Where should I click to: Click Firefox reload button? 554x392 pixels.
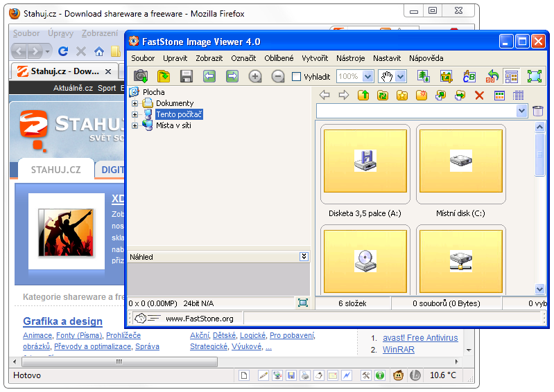(x=63, y=51)
